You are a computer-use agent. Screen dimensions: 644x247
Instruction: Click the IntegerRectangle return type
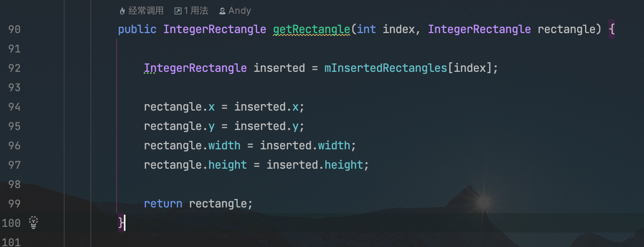pos(215,29)
